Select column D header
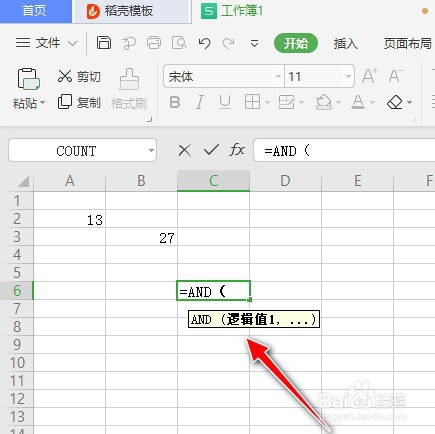 pos(285,181)
